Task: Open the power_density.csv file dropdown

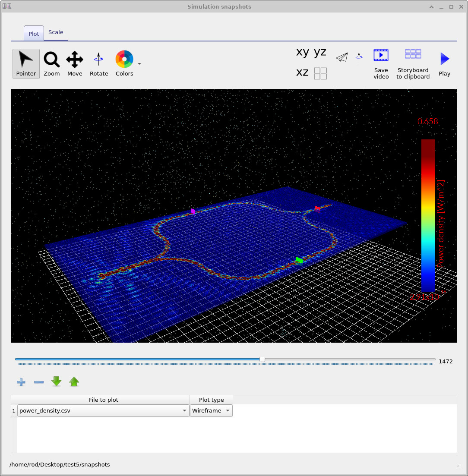Action: click(184, 410)
